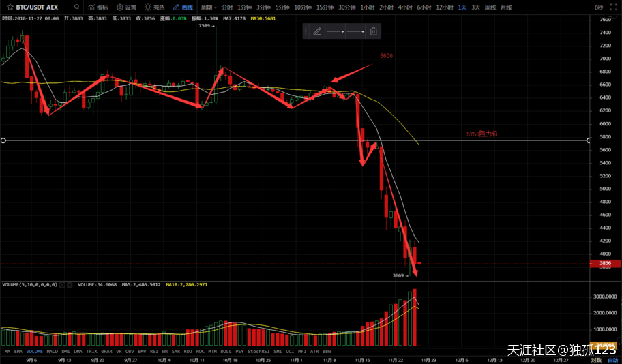622x364 pixels.
Task: Select 10分钟 timeframe
Action: click(x=303, y=7)
